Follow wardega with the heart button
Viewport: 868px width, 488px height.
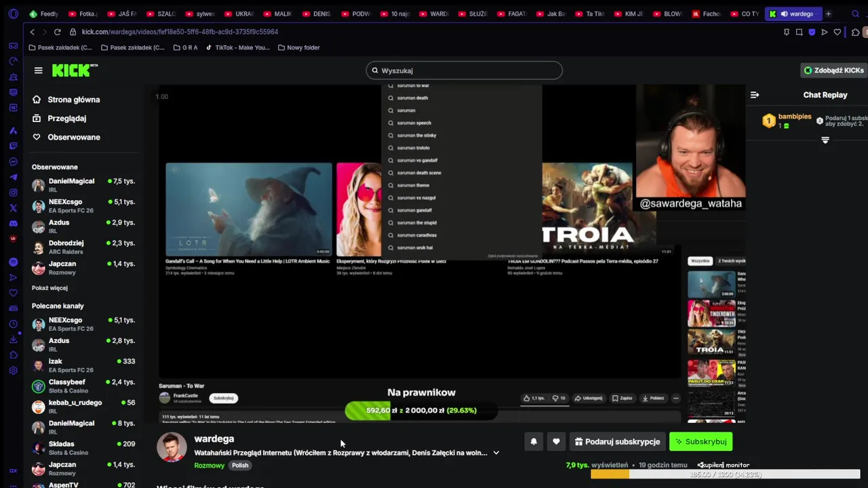(x=556, y=441)
